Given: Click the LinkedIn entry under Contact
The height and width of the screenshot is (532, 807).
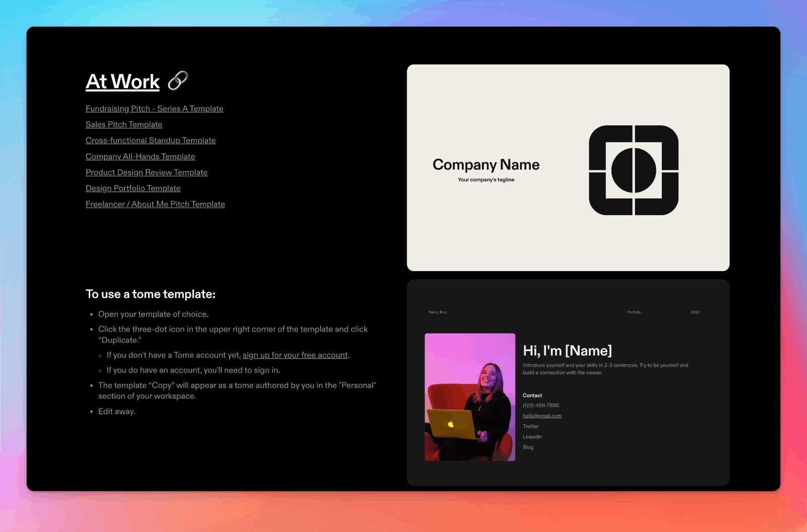Looking at the screenshot, I should click(x=533, y=437).
